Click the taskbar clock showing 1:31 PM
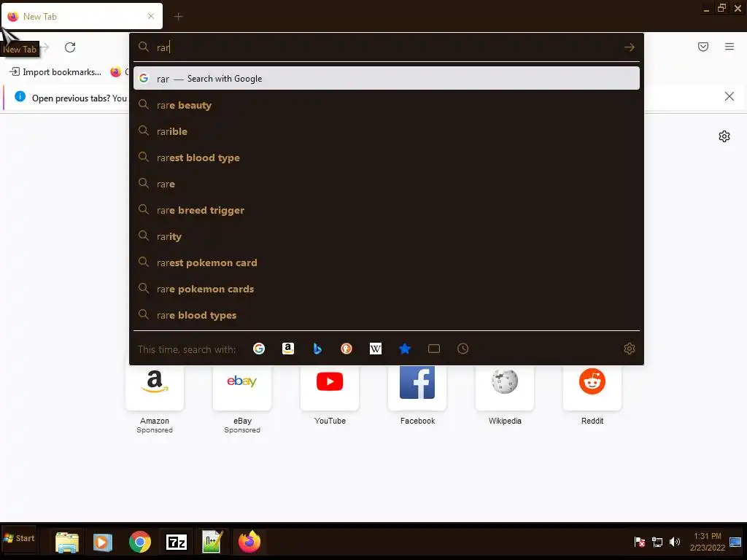 point(708,542)
